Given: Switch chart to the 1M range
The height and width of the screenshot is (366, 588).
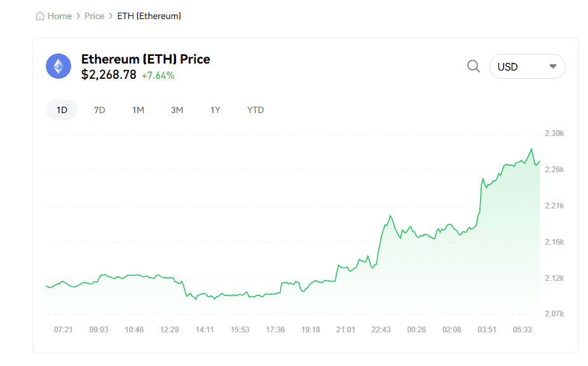Looking at the screenshot, I should (138, 110).
